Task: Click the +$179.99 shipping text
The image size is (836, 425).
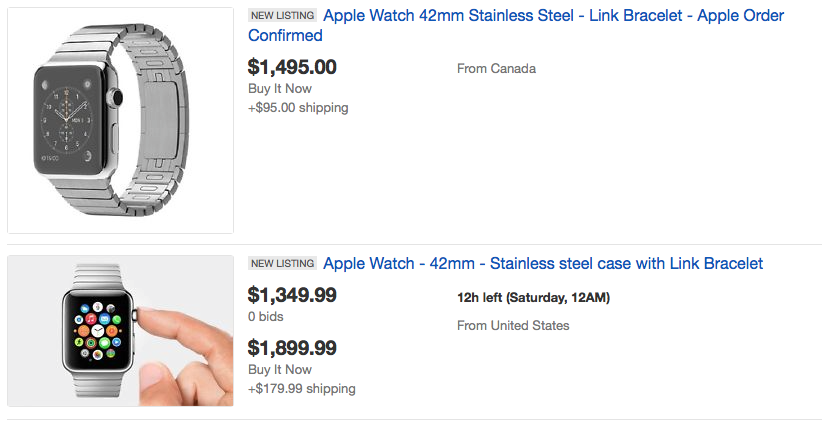Action: 302,389
